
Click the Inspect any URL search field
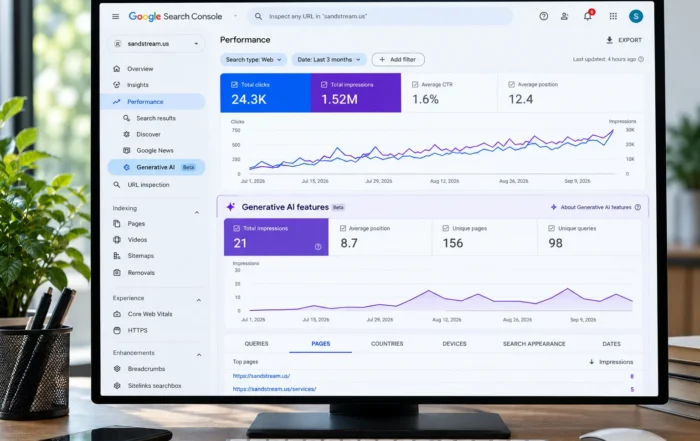[380, 17]
